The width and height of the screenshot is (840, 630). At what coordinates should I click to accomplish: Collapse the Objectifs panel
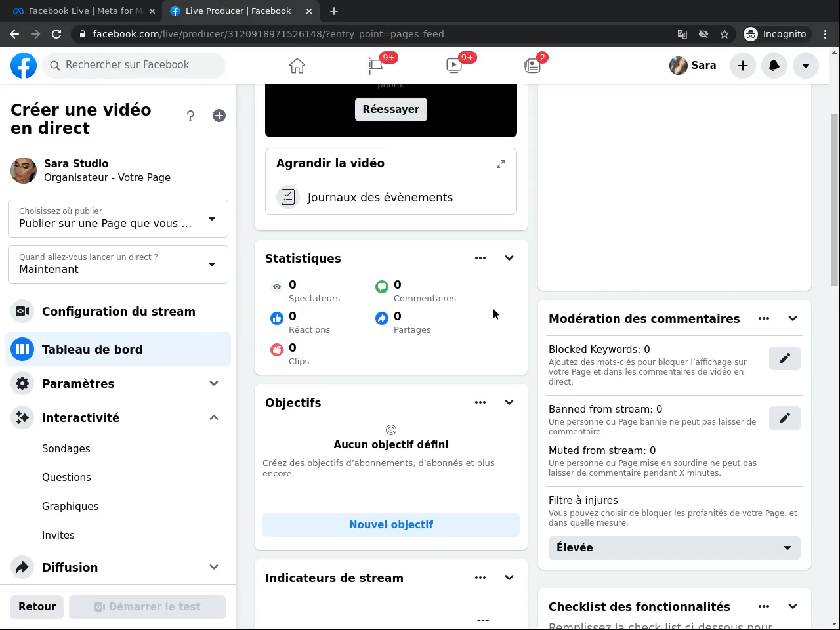click(x=509, y=402)
